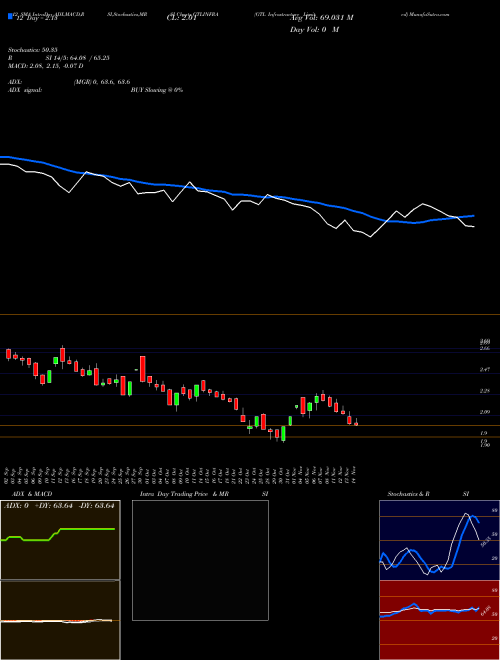Click the 'ADX signal:' label
This screenshot has height=660, width=500.
point(25,90)
